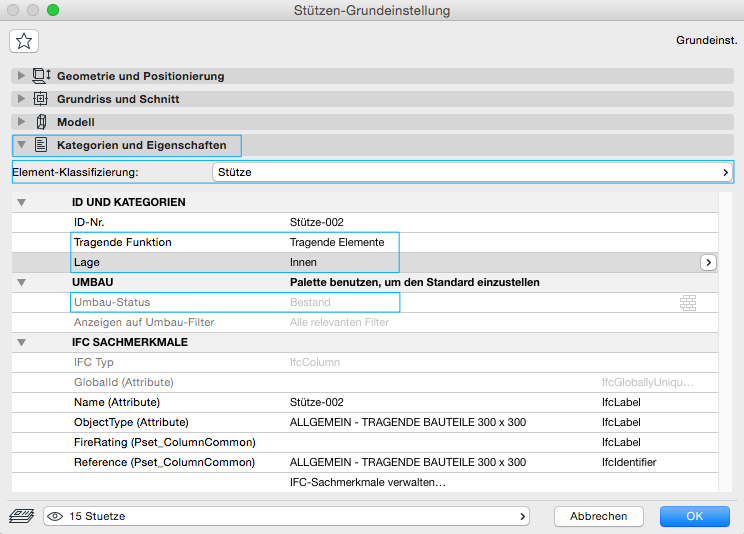Click the favorites star icon
744x534 pixels.
click(x=24, y=41)
